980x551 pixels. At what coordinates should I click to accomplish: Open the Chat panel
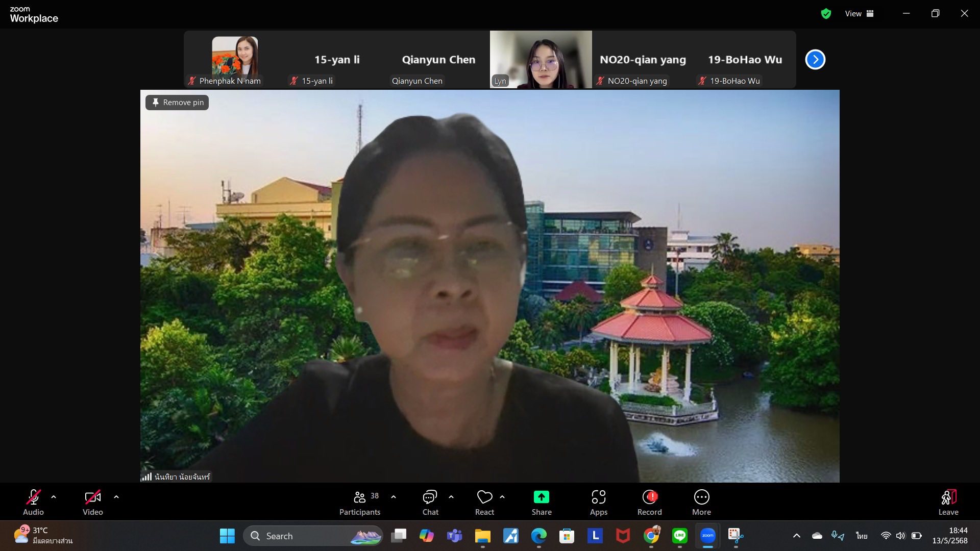click(430, 502)
